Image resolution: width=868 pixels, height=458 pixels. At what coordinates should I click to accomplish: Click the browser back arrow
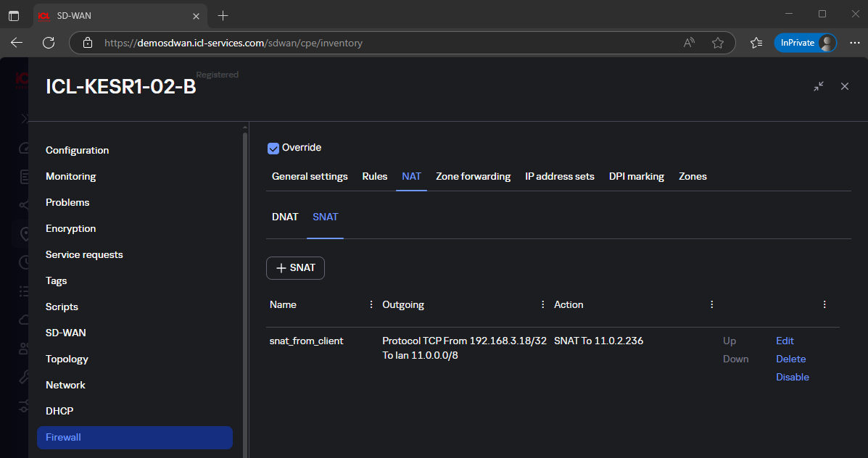[17, 43]
